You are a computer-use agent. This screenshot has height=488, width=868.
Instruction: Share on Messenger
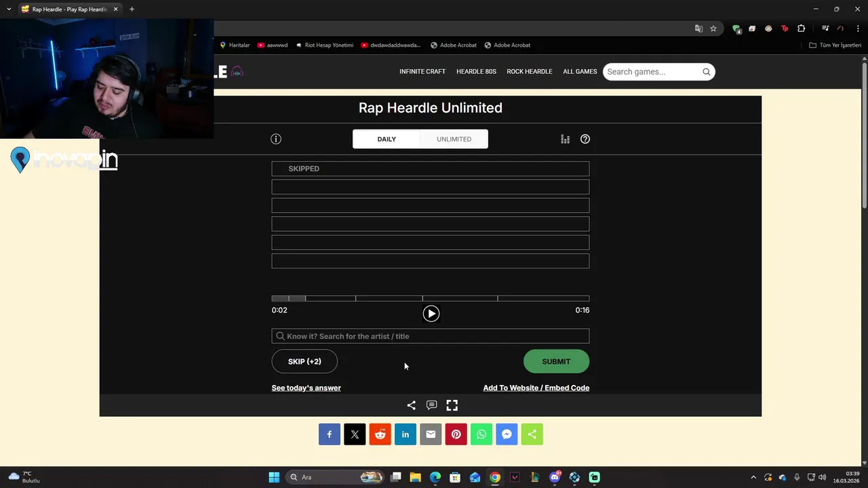click(x=507, y=434)
